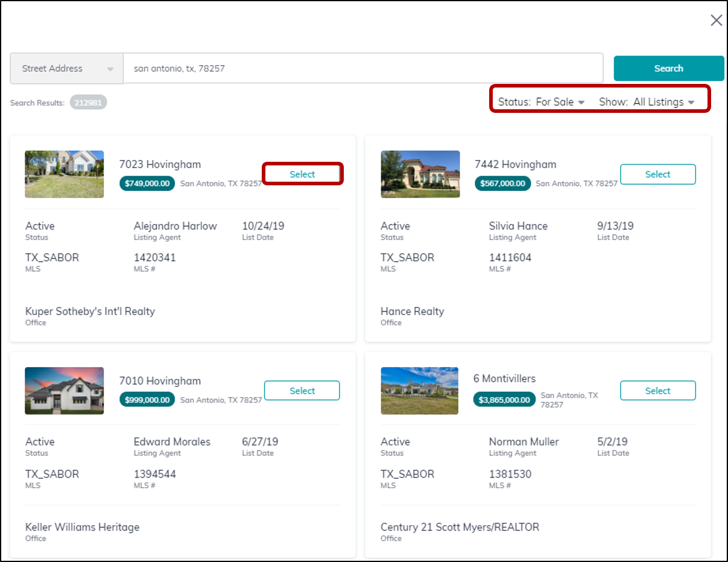The image size is (728, 562).
Task: Open the 7010 Hovingham house photo
Action: click(x=65, y=391)
